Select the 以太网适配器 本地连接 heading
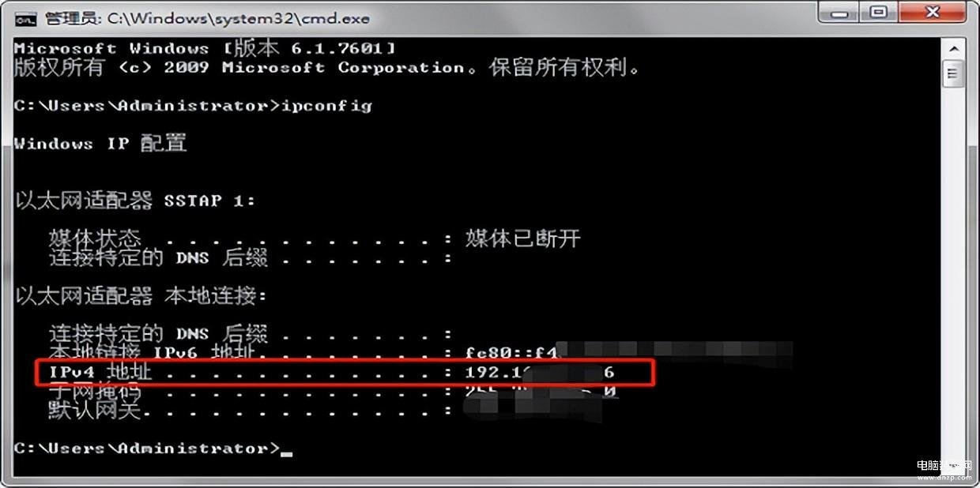Screen dimensions: 980x488 click(x=141, y=296)
